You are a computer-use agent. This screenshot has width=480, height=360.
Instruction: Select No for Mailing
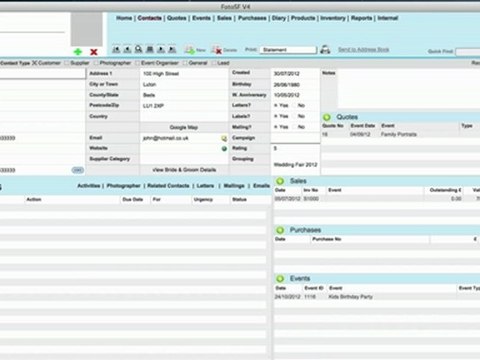(295, 127)
